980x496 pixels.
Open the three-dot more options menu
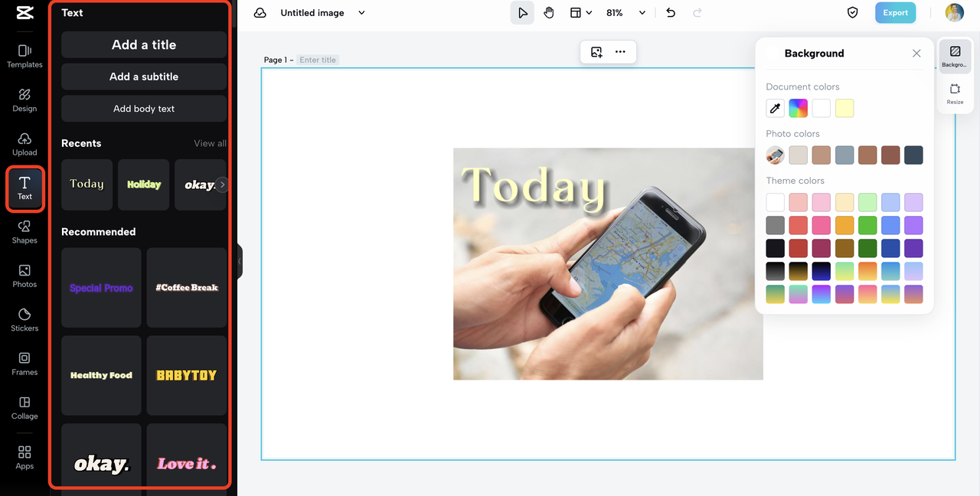620,52
